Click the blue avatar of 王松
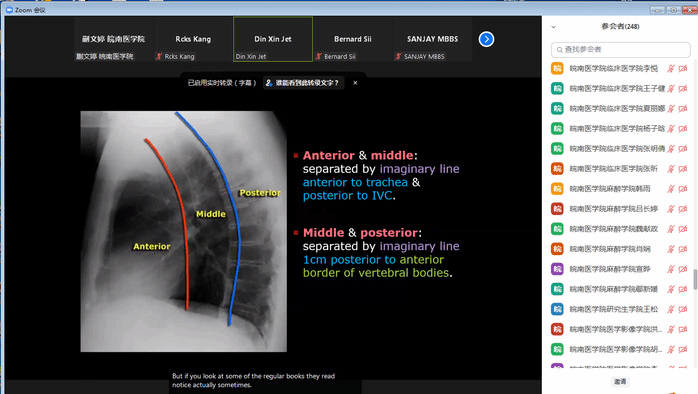The width and height of the screenshot is (698, 394). point(557,309)
